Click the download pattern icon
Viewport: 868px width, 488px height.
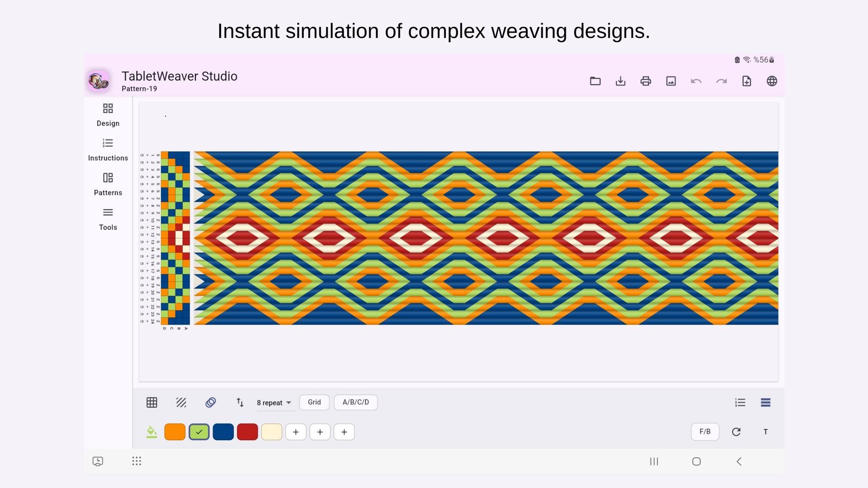click(x=621, y=81)
